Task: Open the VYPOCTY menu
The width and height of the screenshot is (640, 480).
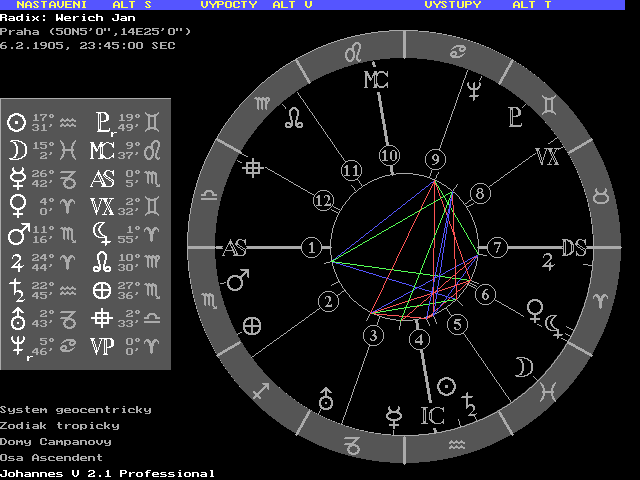Action: 229,5
